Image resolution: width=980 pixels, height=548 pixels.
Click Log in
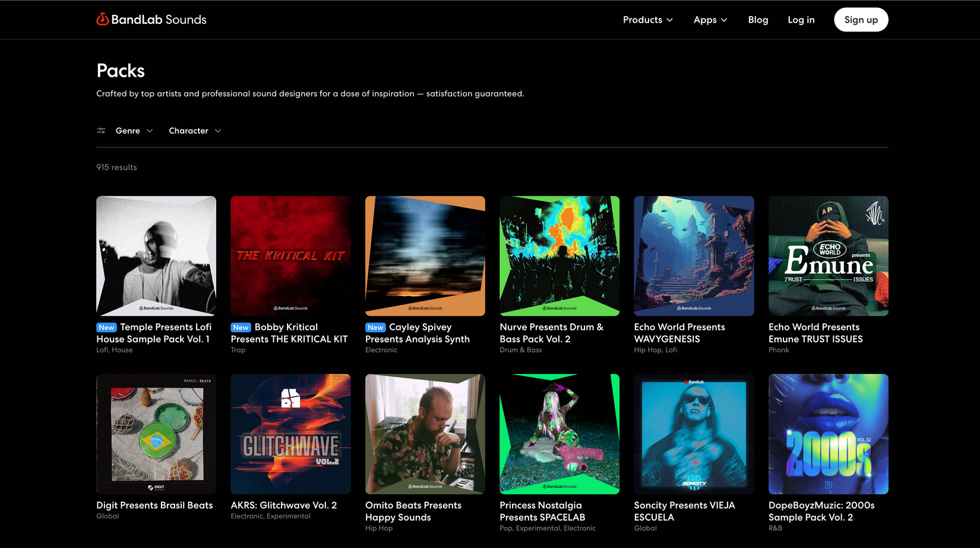pyautogui.click(x=801, y=20)
